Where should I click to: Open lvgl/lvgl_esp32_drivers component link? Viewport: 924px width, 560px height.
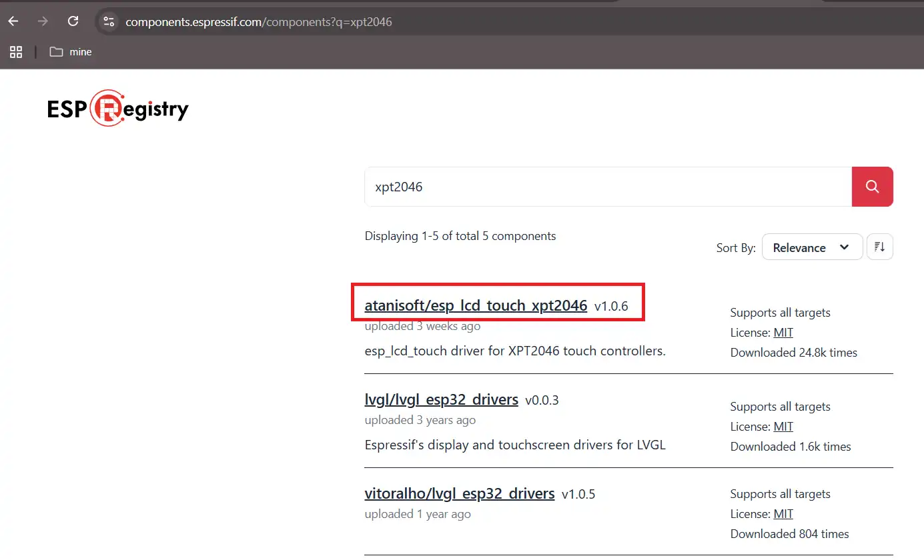(442, 400)
